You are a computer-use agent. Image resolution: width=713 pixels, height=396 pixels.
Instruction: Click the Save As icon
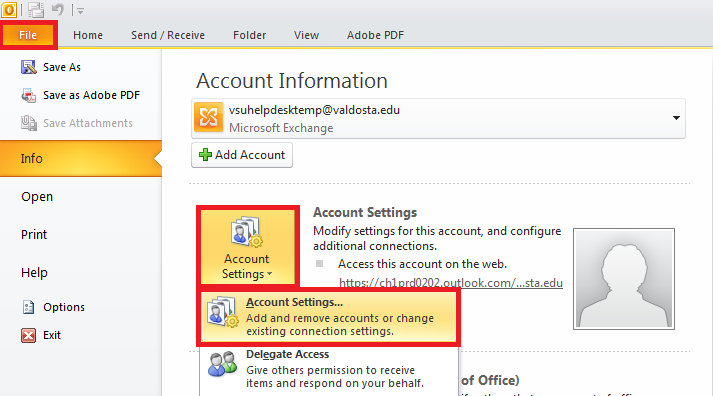29,67
